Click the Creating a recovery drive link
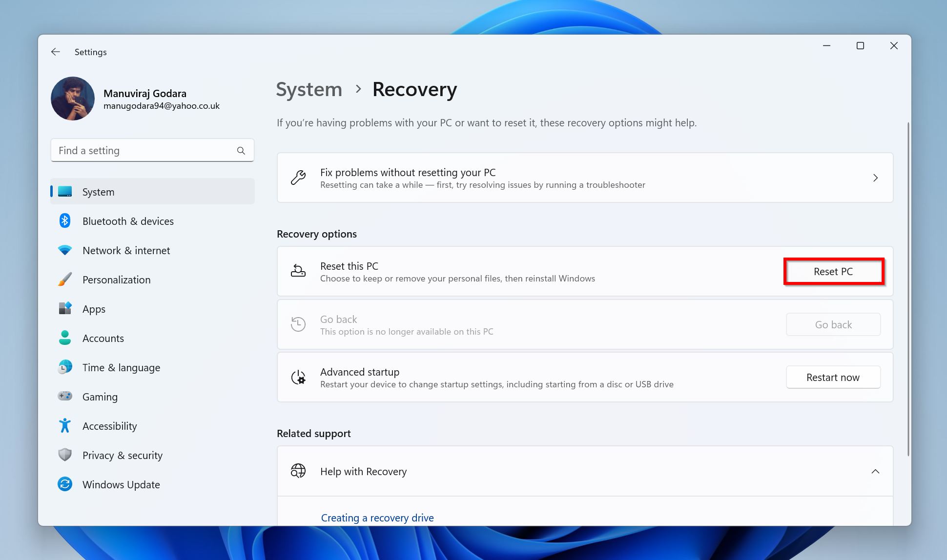947x560 pixels. tap(377, 518)
